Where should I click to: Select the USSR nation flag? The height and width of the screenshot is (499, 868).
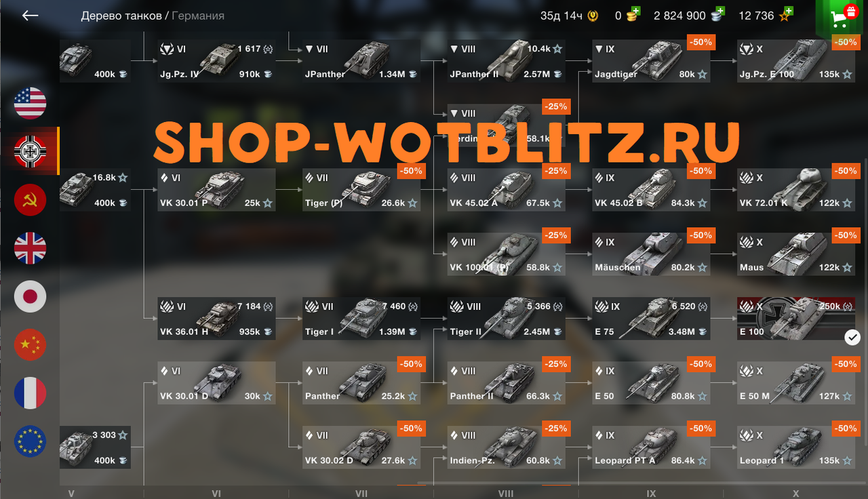pyautogui.click(x=31, y=200)
